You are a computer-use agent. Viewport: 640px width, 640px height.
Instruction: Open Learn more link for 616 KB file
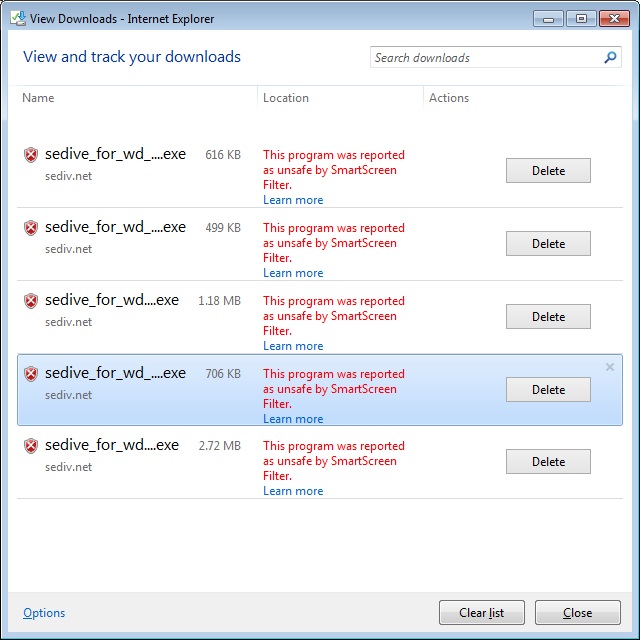pyautogui.click(x=293, y=200)
